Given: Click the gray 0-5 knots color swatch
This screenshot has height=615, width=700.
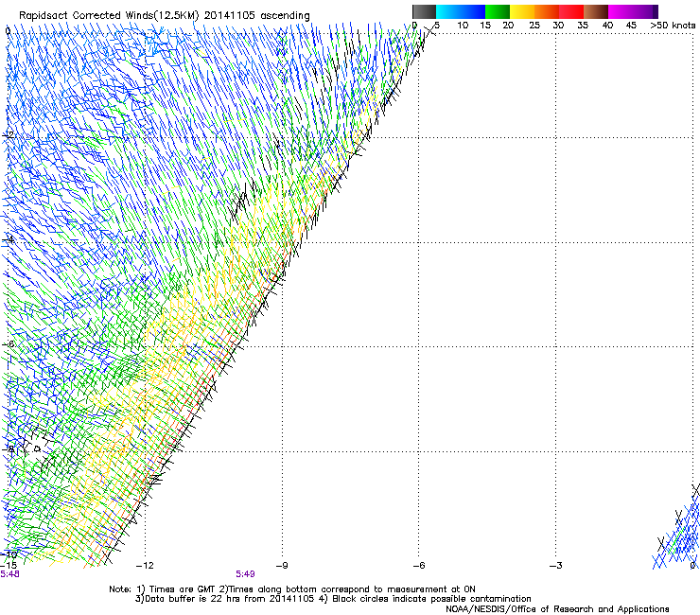Looking at the screenshot, I should tap(424, 11).
